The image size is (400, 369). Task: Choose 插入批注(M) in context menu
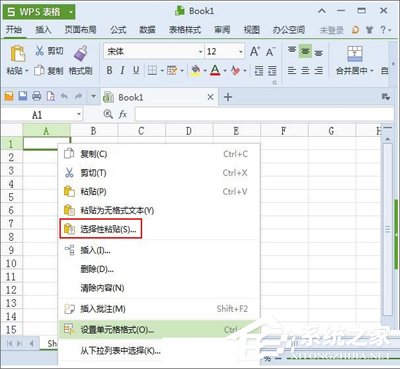159,309
